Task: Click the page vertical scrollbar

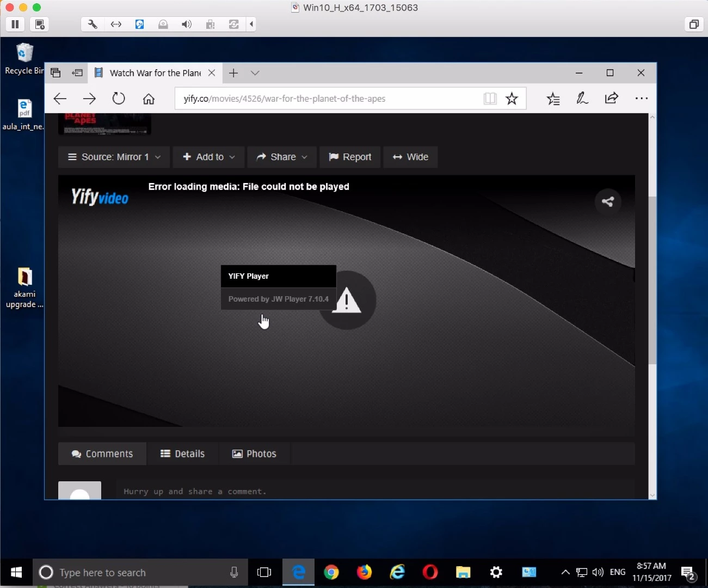Action: [652, 280]
